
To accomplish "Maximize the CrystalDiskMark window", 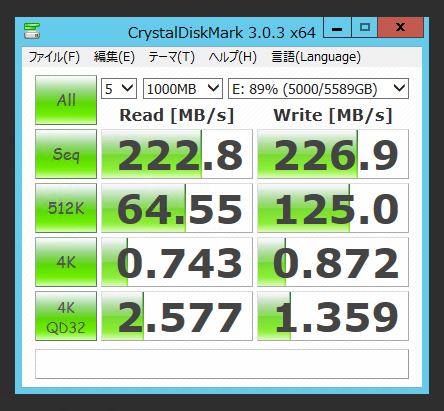I will click(x=365, y=27).
